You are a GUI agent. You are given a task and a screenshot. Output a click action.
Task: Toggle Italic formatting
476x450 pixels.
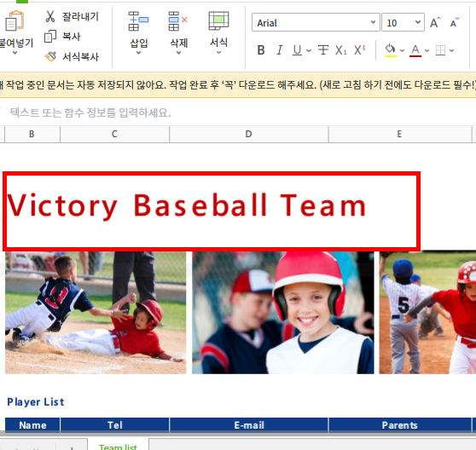coord(279,50)
